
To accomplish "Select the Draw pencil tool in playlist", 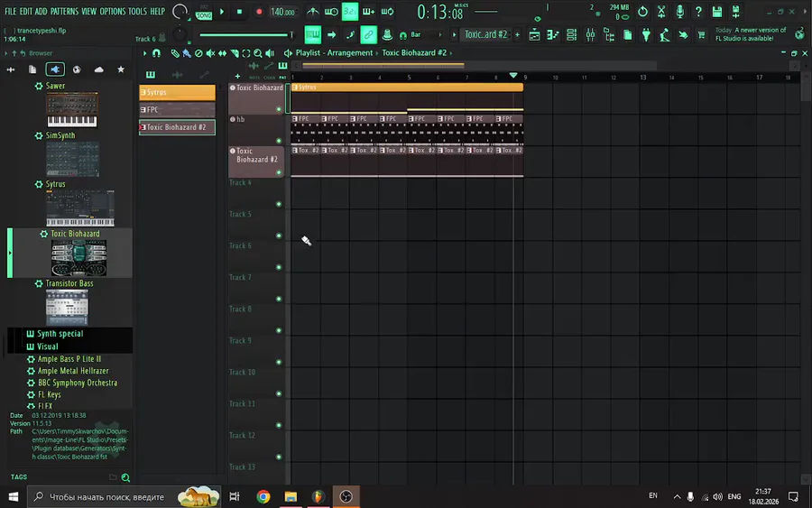I will pyautogui.click(x=175, y=53).
